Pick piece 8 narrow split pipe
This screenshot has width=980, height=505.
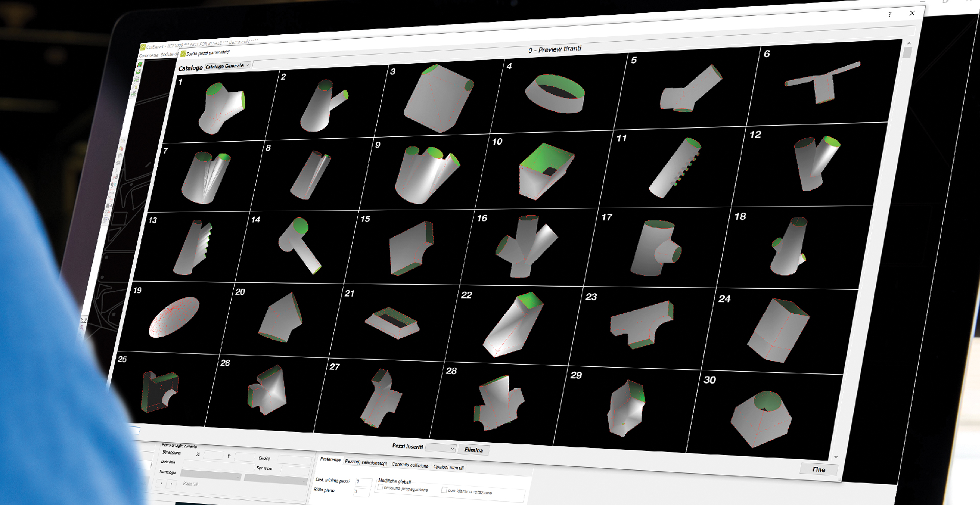[x=310, y=174]
